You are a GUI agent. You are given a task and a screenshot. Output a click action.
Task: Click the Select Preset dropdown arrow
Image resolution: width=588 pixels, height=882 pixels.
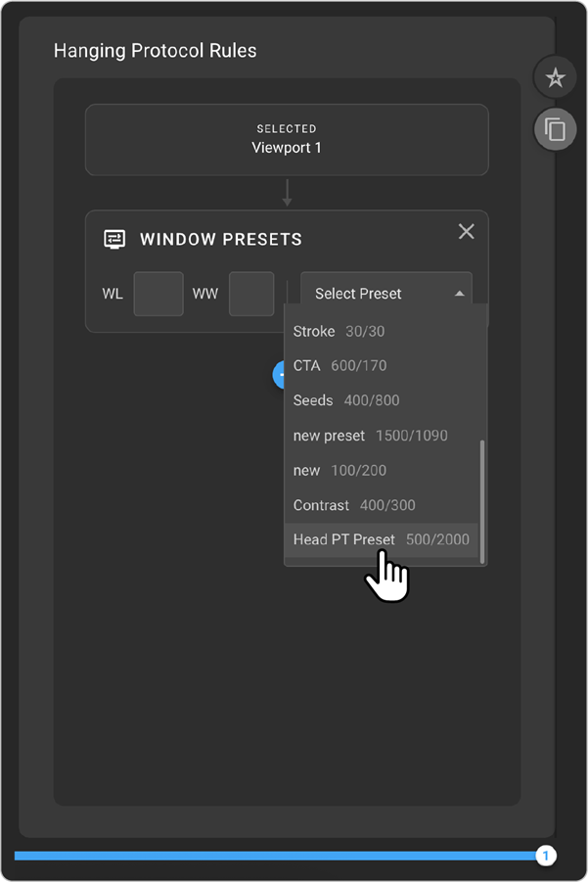[x=460, y=294]
